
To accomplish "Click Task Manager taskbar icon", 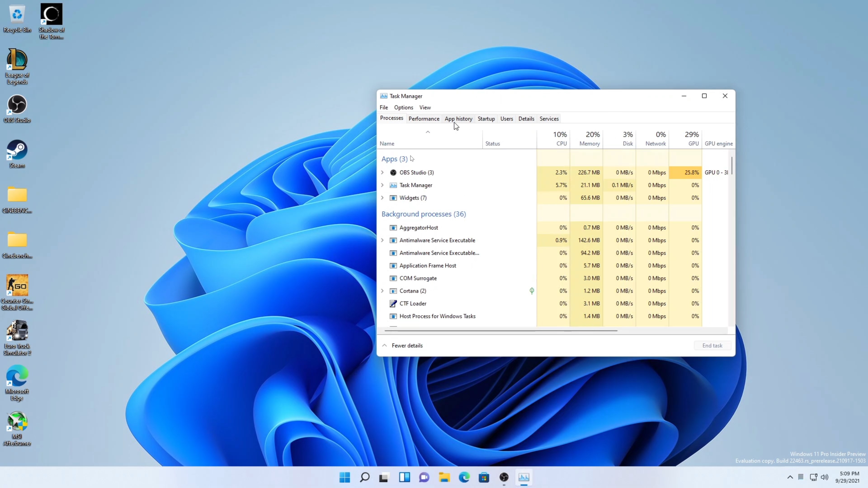I will click(524, 477).
